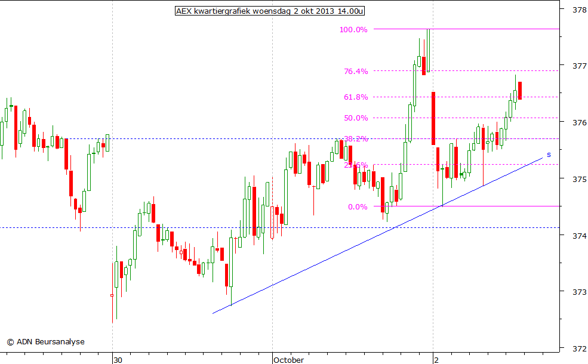
Task: Select the 38.2% Fibonacci level label
Action: (356, 139)
